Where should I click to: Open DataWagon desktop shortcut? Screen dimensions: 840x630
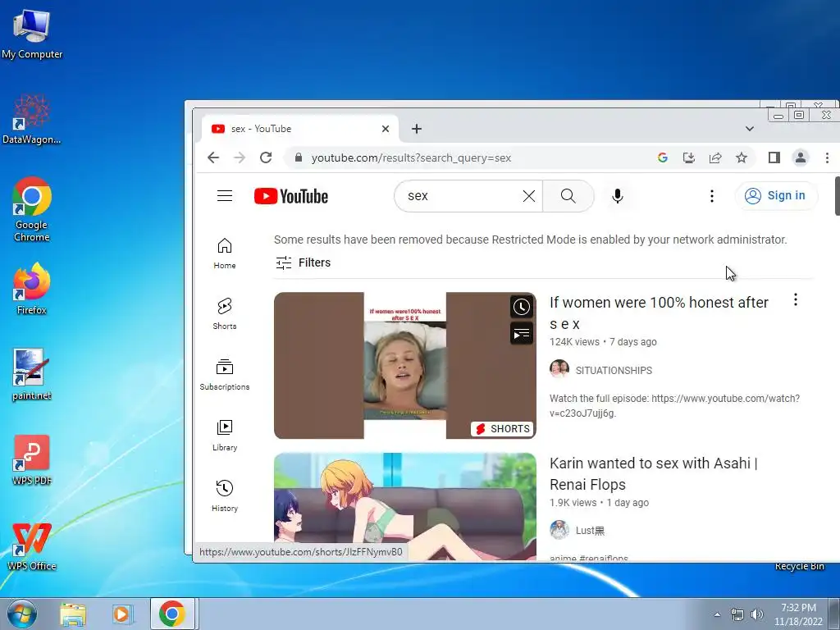tap(32, 120)
